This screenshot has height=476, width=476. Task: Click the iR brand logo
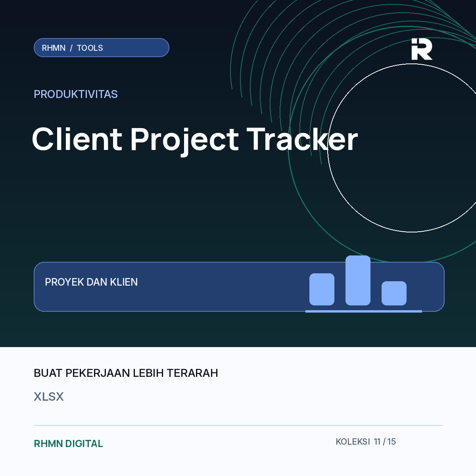[422, 49]
